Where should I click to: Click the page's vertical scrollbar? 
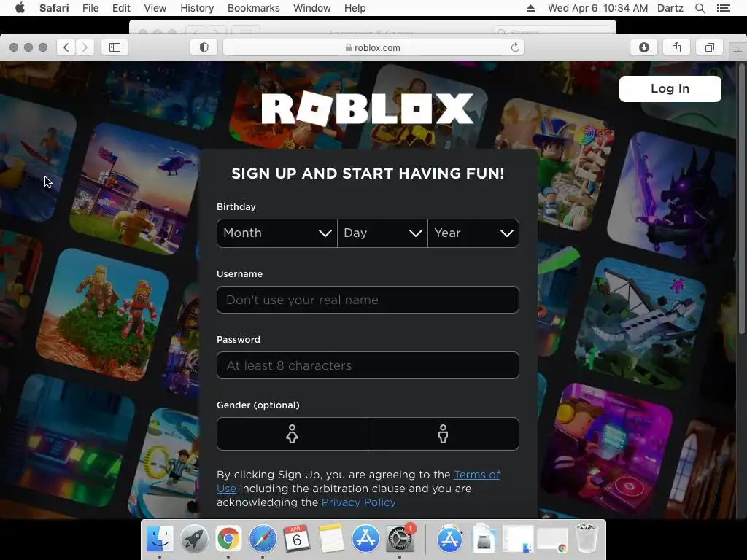pos(742,200)
